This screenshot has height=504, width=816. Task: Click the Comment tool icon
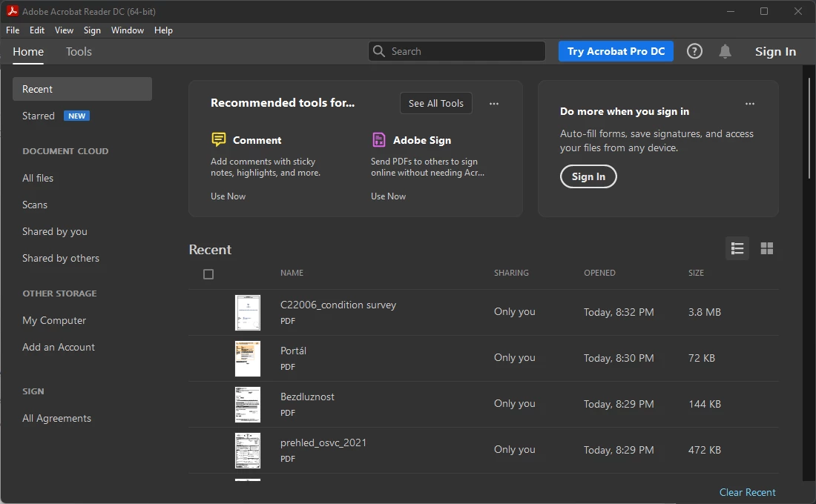click(219, 139)
